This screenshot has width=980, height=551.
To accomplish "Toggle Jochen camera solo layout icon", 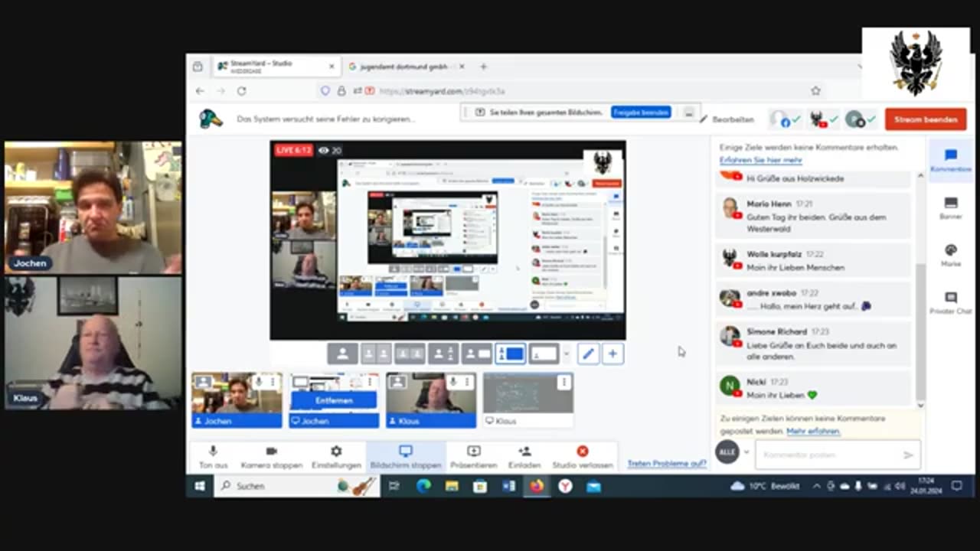I will point(204,382).
